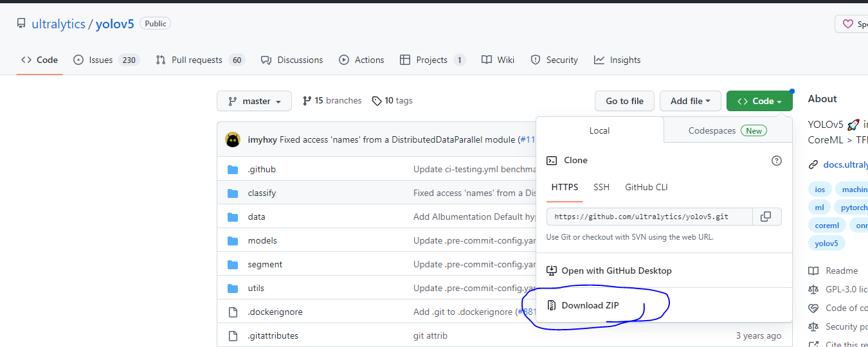Click the commit message on the .dockerignore row
The height and width of the screenshot is (347, 868).
tap(475, 312)
